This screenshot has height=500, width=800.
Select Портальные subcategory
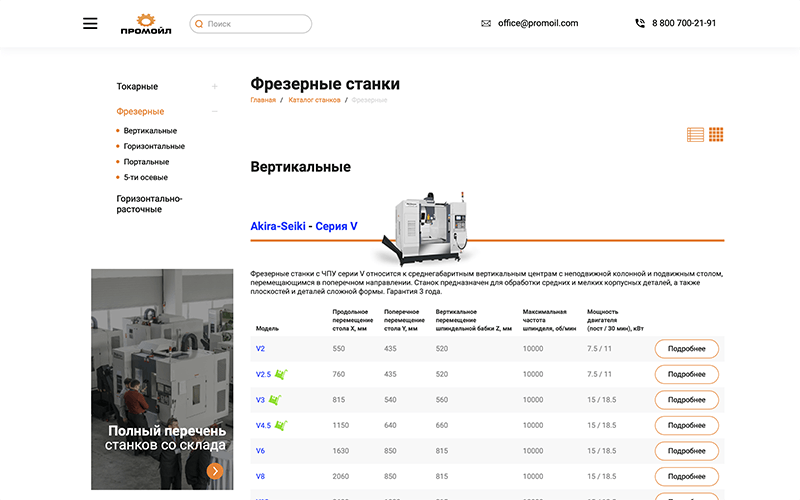146,162
